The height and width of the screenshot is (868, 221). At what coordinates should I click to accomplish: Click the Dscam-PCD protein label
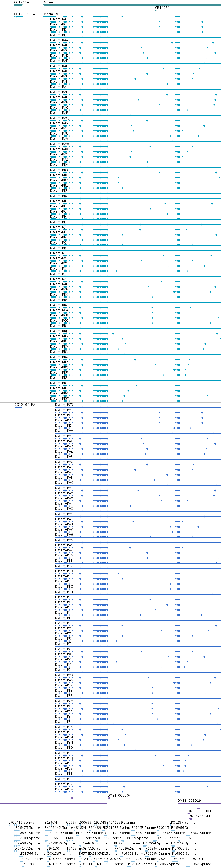64,405
